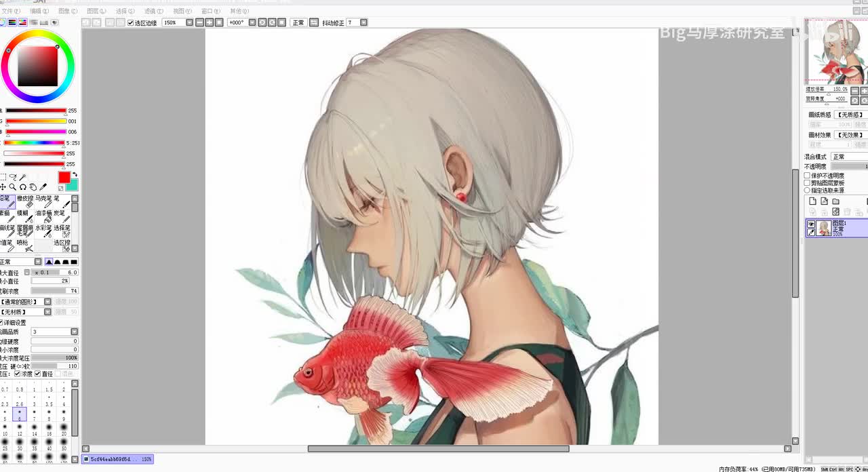Image resolution: width=868 pixels, height=472 pixels.
Task: Open the 文件 File menu
Action: [10, 12]
